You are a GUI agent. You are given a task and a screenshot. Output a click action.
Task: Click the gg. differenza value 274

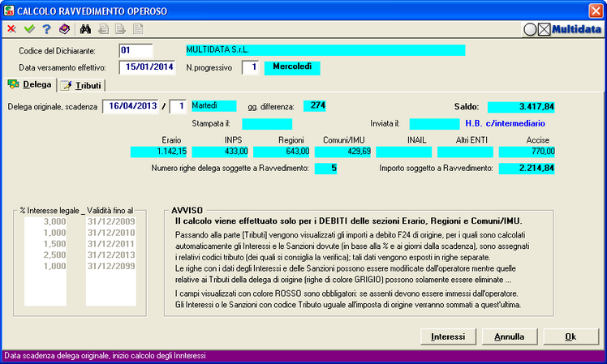pos(314,105)
